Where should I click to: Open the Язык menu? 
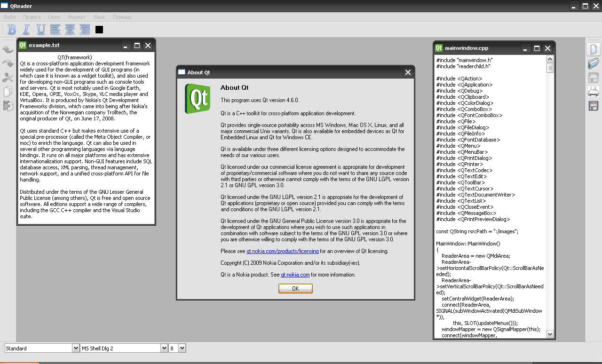pyautogui.click(x=99, y=17)
